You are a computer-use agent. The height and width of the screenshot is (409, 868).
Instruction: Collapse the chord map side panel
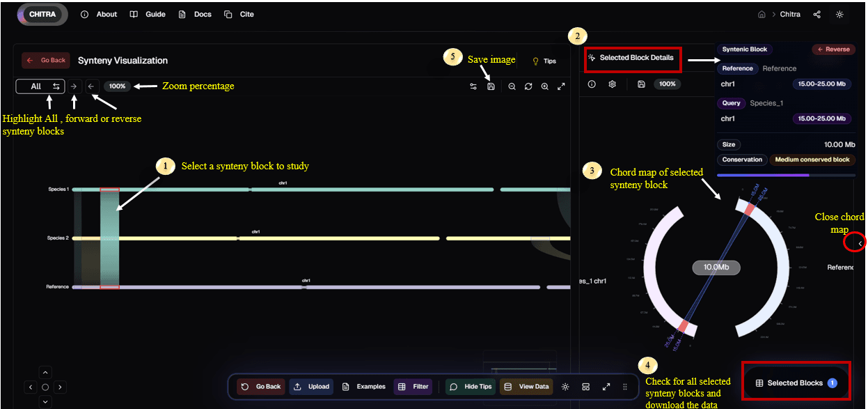860,243
